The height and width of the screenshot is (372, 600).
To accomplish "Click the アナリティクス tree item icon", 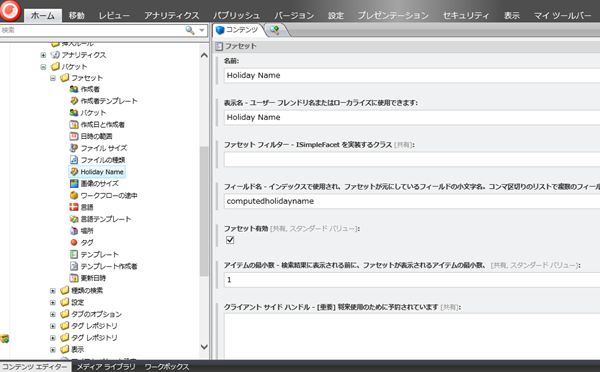I will 55,55.
